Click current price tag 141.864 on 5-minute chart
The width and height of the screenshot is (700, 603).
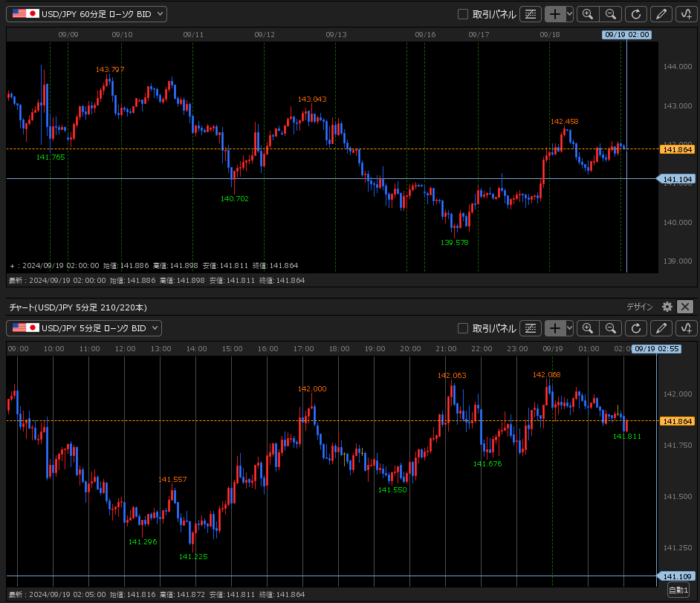[677, 422]
